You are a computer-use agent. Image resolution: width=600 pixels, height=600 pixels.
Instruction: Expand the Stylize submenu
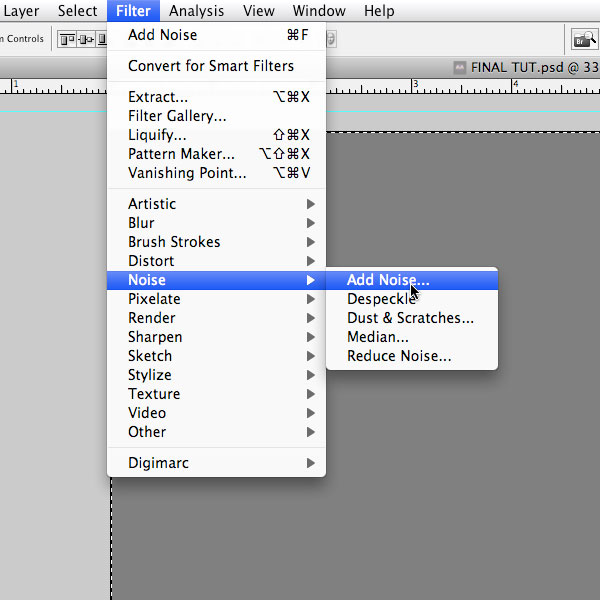[x=217, y=375]
